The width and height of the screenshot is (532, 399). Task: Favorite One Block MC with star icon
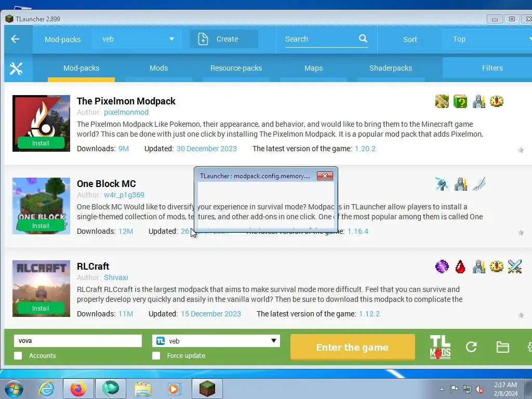tap(521, 232)
